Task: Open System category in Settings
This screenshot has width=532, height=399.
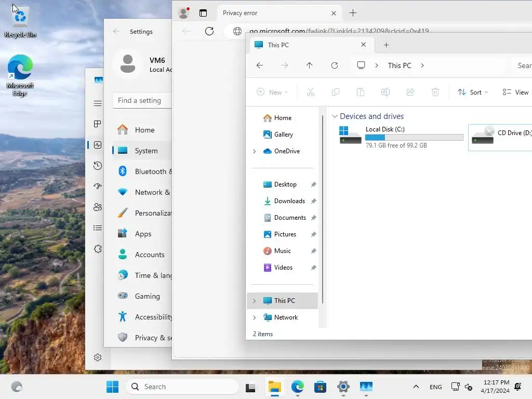Action: click(x=142, y=151)
